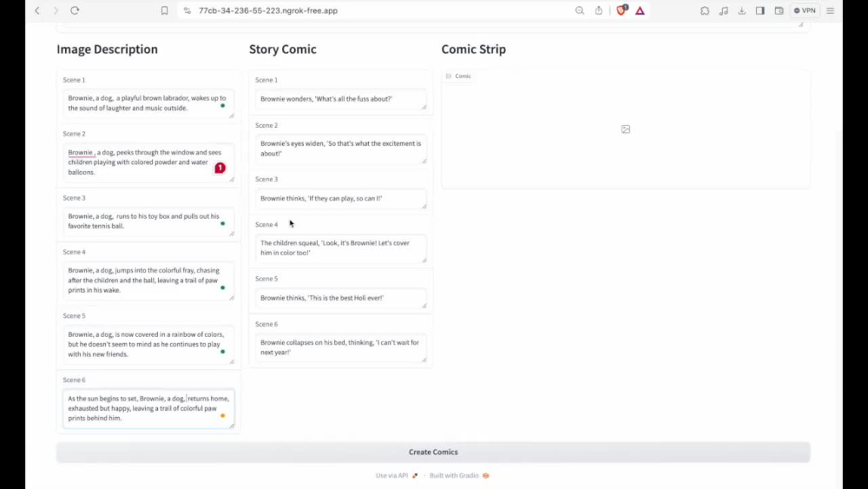868x489 pixels.
Task: Click resize handle of Image Description Scene 6 box
Action: point(232,426)
